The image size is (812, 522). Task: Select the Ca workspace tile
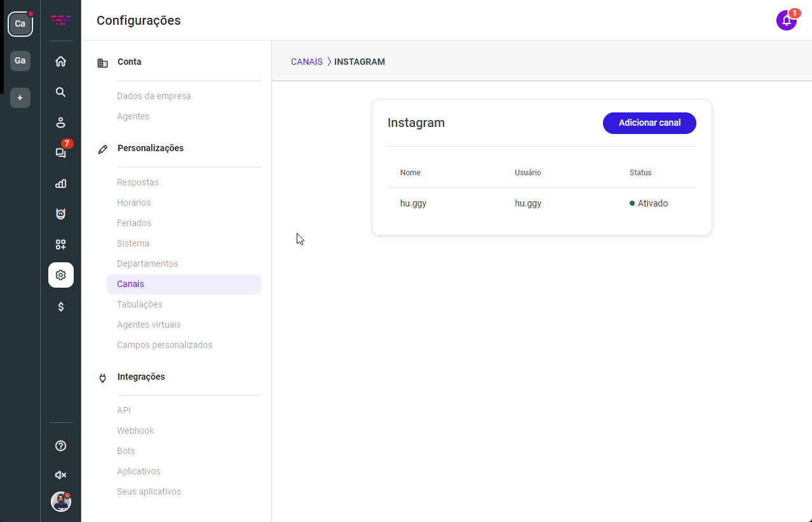(20, 23)
